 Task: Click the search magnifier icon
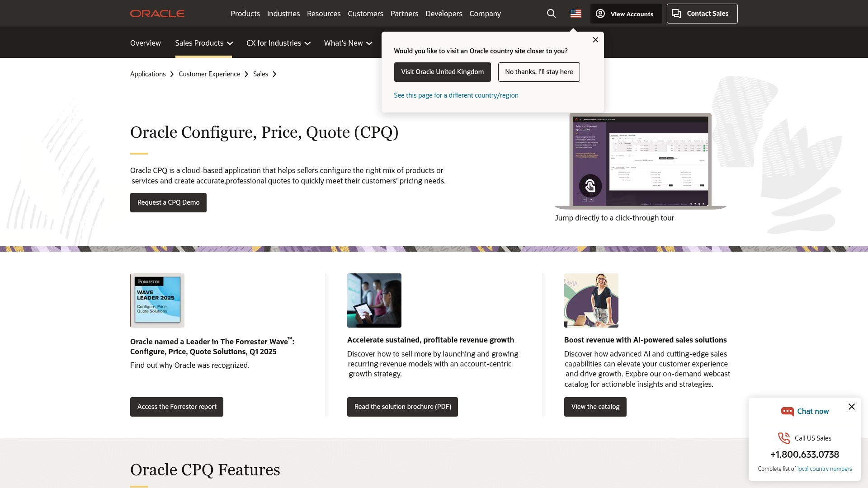(551, 14)
